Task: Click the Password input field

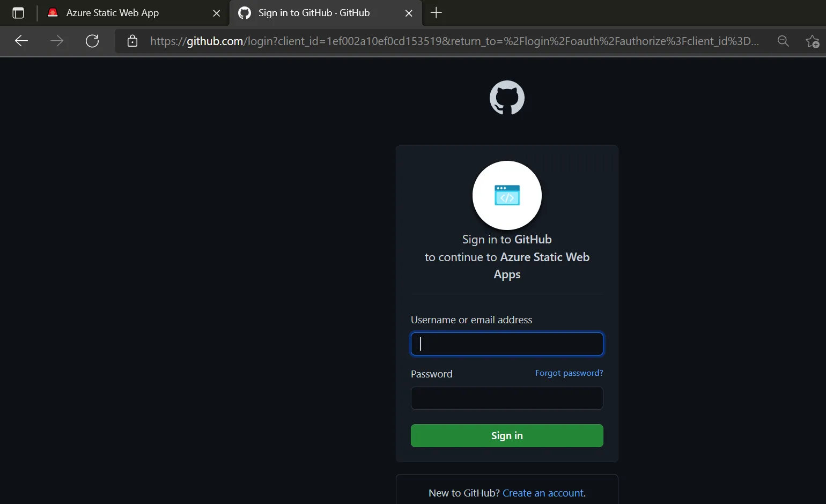Action: (x=507, y=398)
